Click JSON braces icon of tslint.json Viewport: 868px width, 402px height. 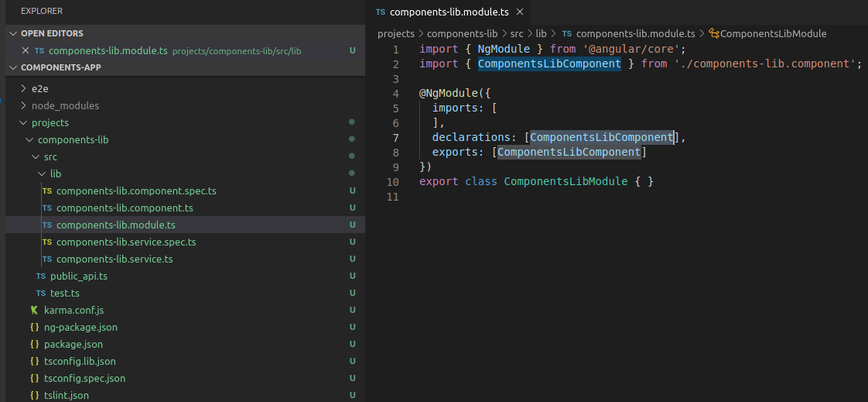(35, 395)
